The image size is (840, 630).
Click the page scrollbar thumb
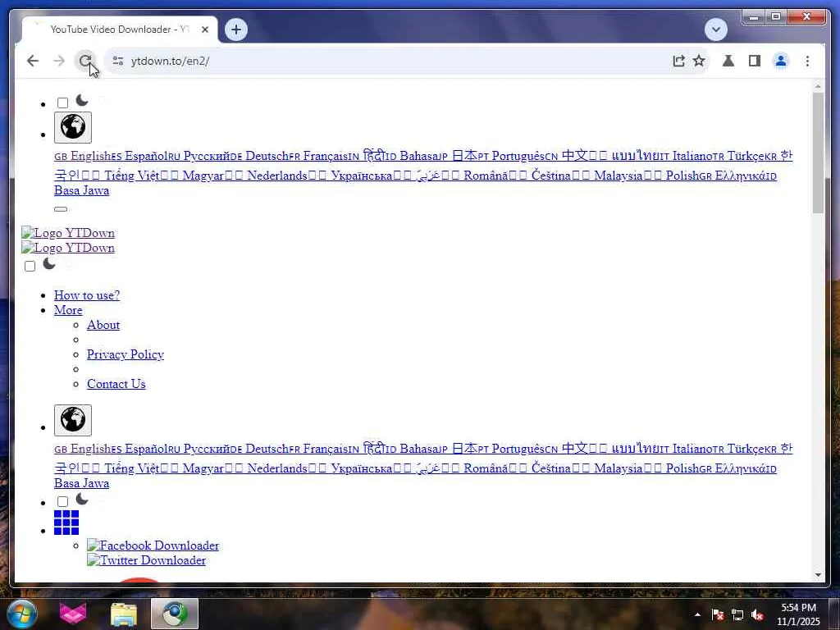click(x=818, y=153)
